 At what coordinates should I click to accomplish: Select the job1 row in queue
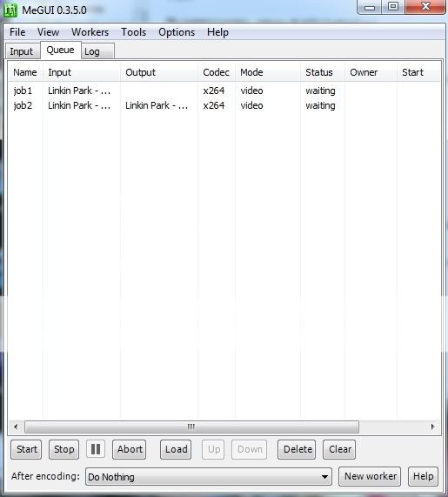224,91
